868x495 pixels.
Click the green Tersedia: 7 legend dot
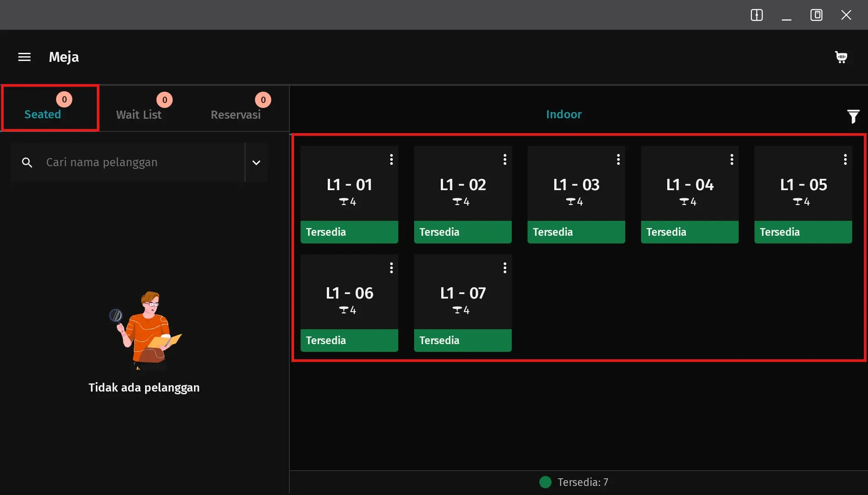(545, 482)
